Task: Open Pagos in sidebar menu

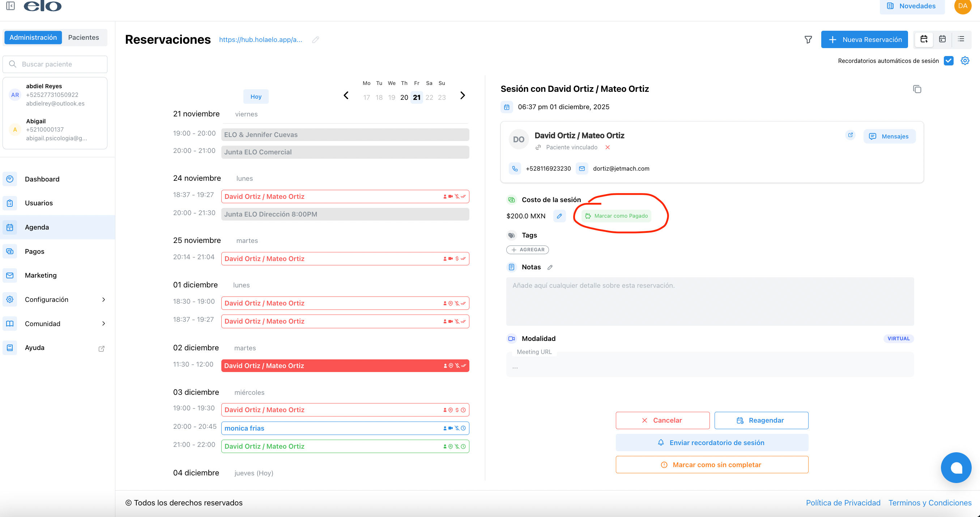Action: (x=34, y=251)
